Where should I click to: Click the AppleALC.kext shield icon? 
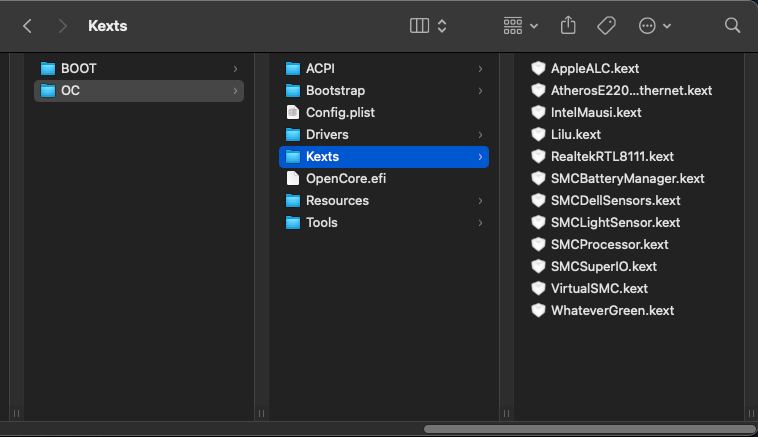pos(538,69)
